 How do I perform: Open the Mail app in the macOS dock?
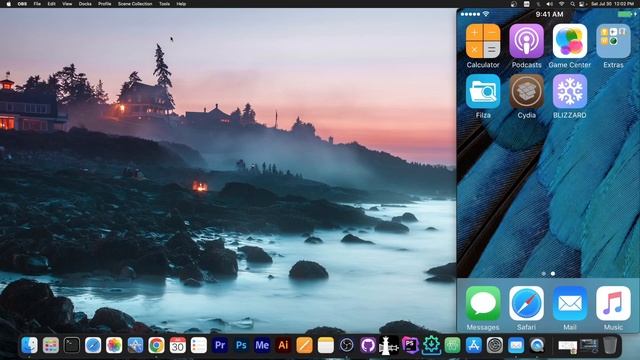point(516,345)
